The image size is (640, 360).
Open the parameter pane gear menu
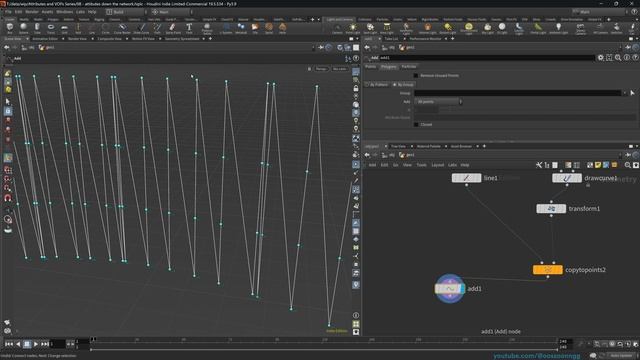(601, 58)
